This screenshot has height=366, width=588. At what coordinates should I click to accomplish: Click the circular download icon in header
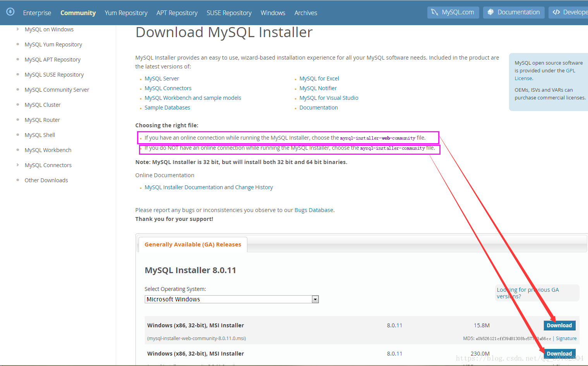tap(10, 12)
